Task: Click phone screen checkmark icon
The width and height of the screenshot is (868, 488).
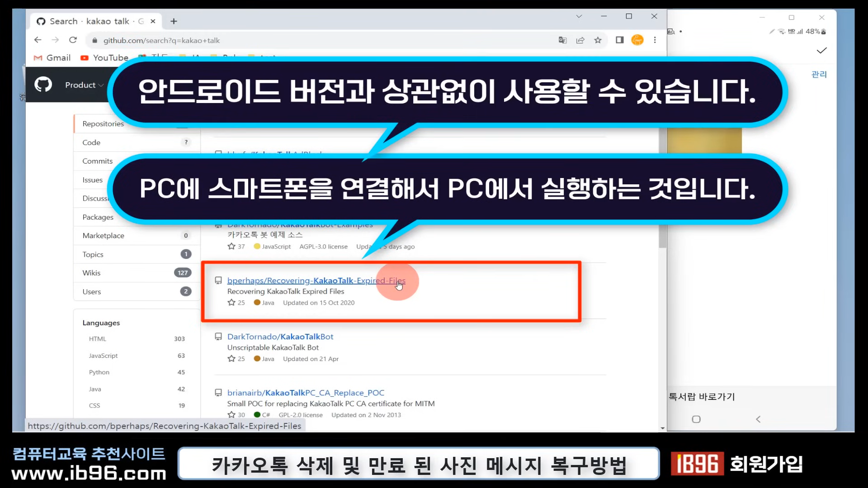Action: tap(821, 51)
